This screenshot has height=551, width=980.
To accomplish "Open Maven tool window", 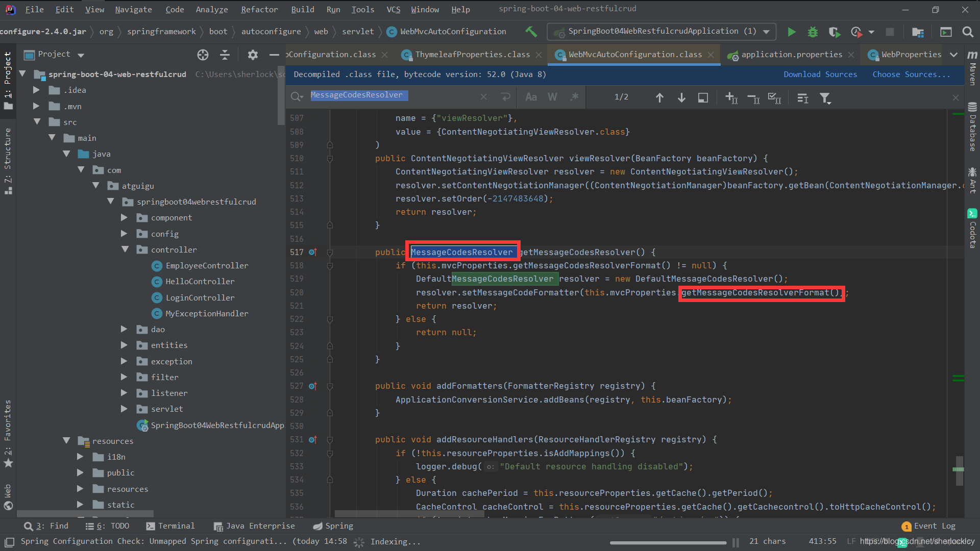I will tap(972, 68).
